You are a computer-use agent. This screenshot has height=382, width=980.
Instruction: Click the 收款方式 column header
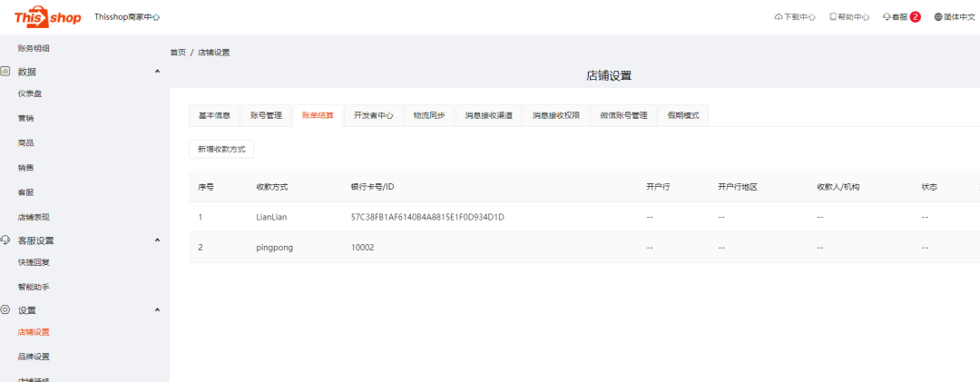pos(272,187)
